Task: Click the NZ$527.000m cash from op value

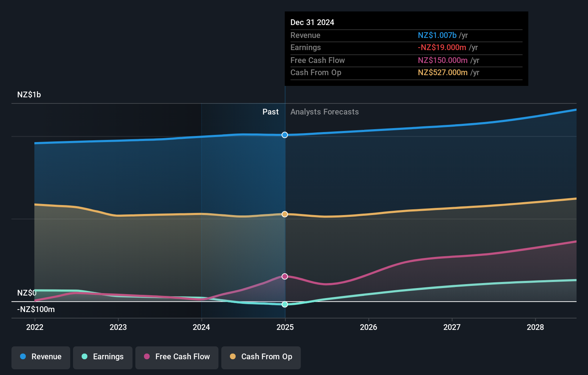Action: 443,73
